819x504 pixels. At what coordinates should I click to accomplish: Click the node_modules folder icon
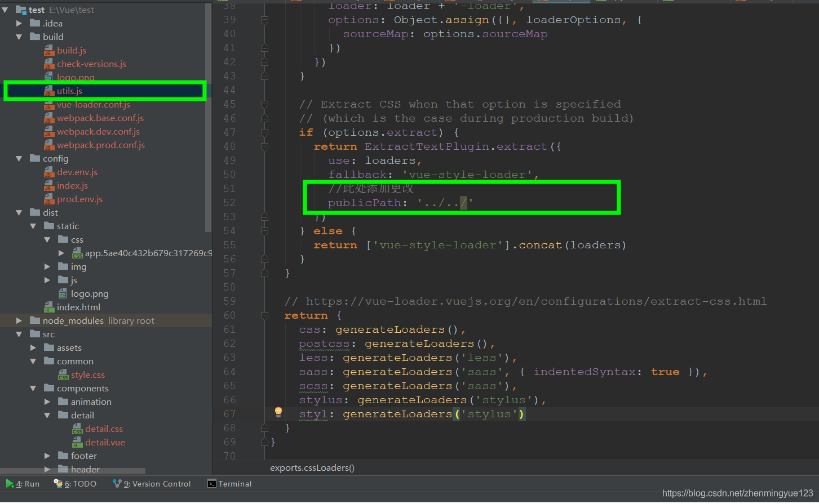[35, 320]
